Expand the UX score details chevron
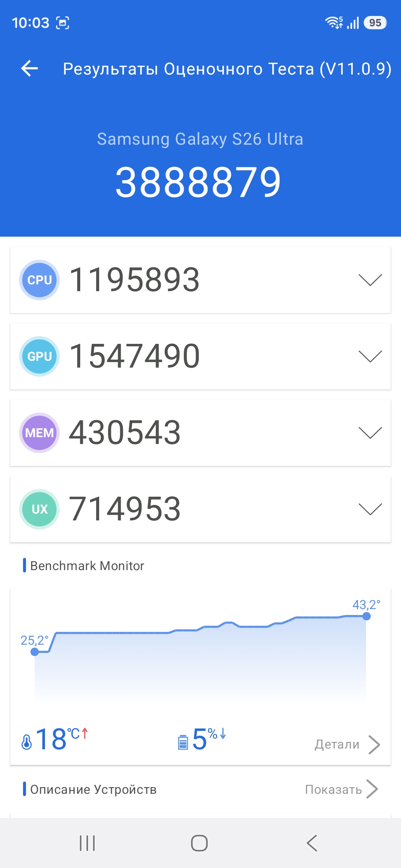Viewport: 401px width, 868px height. [x=370, y=509]
